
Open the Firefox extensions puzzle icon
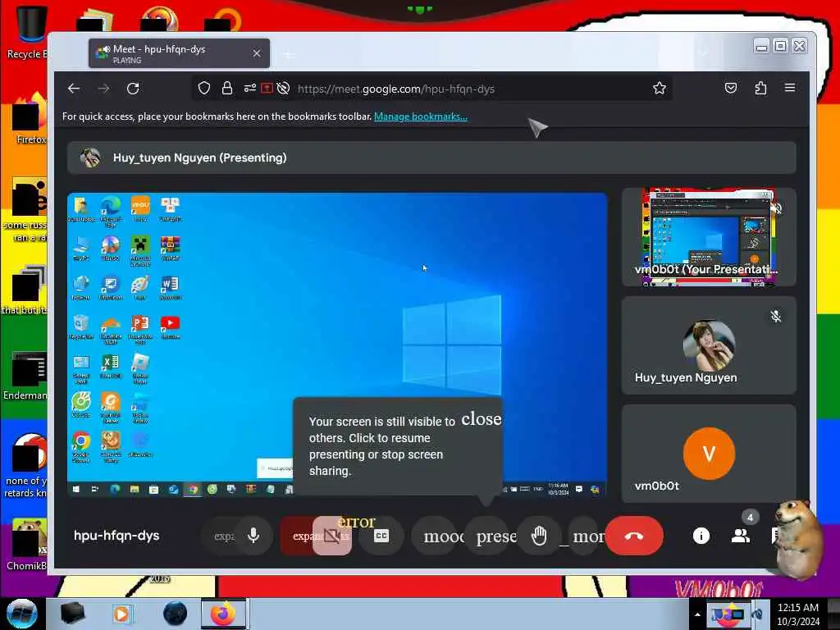click(760, 88)
